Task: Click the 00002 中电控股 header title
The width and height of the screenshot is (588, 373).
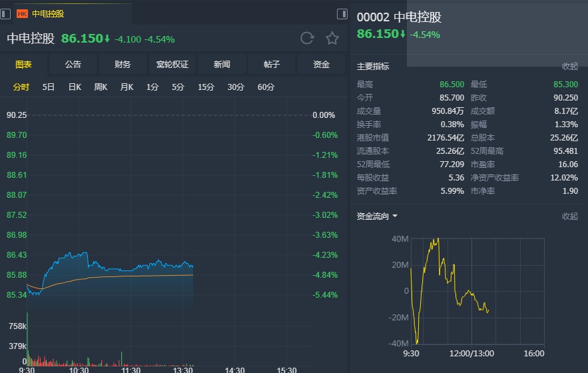Action: (x=399, y=17)
